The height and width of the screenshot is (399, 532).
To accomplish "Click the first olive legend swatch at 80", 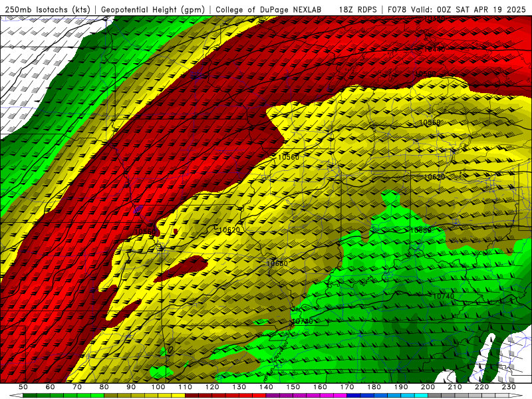I will pos(111,396).
